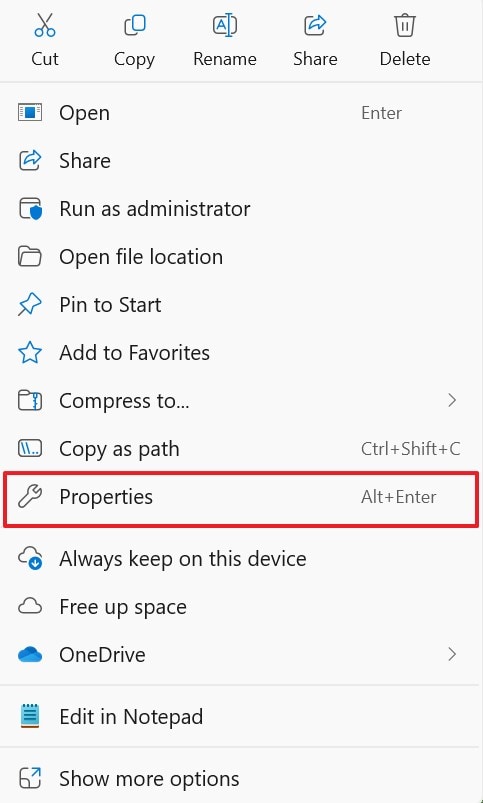
Task: Choose Always keep on this device
Action: (241, 558)
